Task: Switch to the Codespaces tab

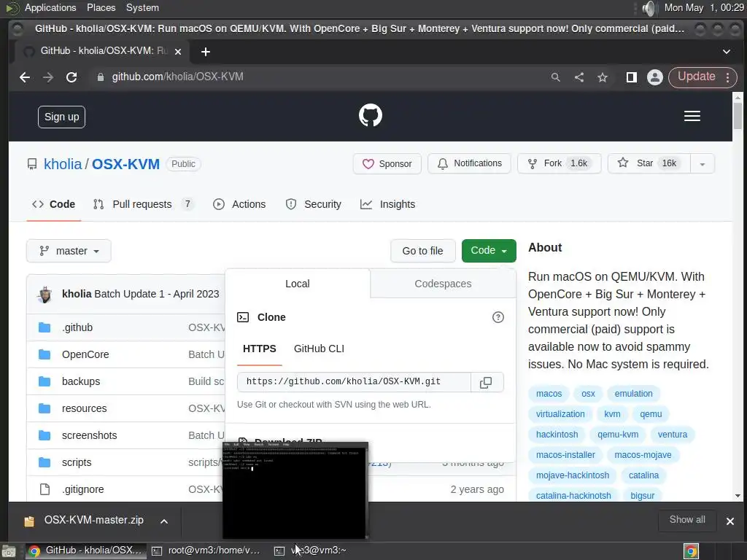Action: pos(443,284)
